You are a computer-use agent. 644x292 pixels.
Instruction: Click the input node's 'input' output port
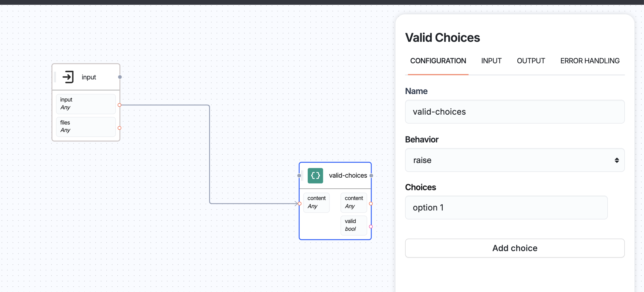[x=119, y=105]
